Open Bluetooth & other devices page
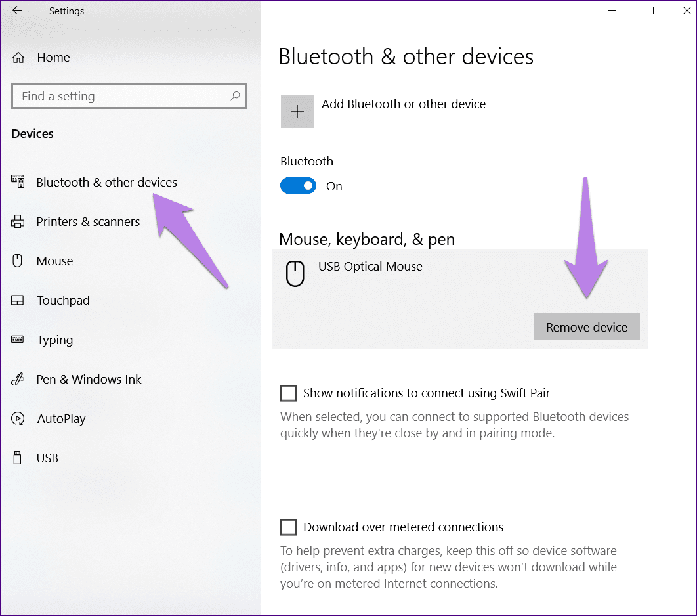Viewport: 697px width, 616px height. pos(107,182)
